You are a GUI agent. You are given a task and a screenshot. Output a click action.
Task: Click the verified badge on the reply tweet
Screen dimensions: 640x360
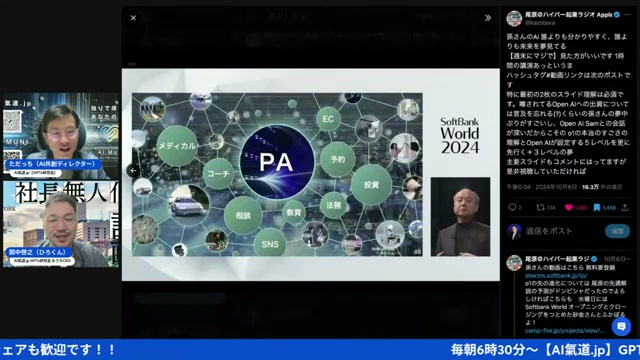594,259
